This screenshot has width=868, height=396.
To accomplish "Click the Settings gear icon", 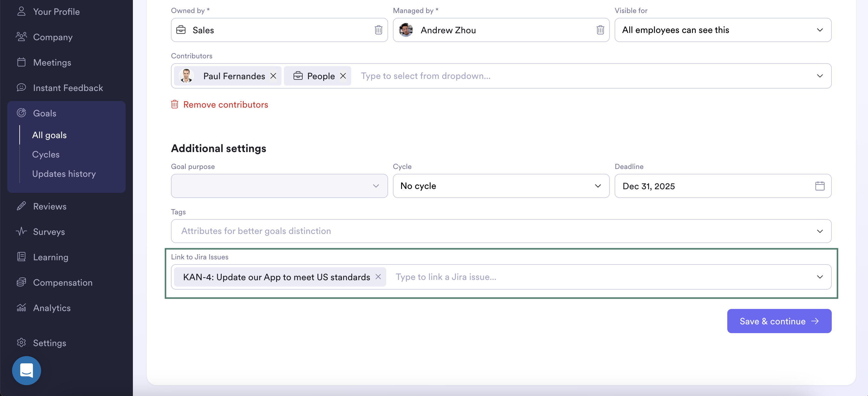I will [x=21, y=343].
